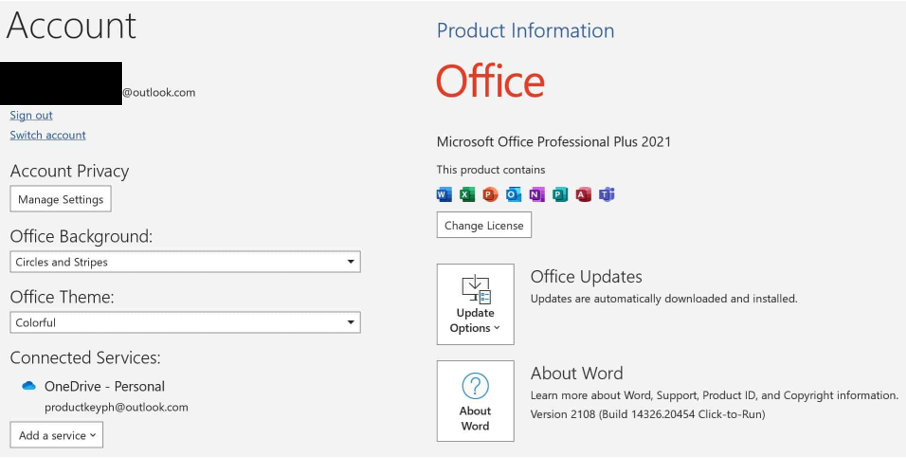The width and height of the screenshot is (906, 458).
Task: Click the OneDrive cloud icon
Action: (x=29, y=386)
